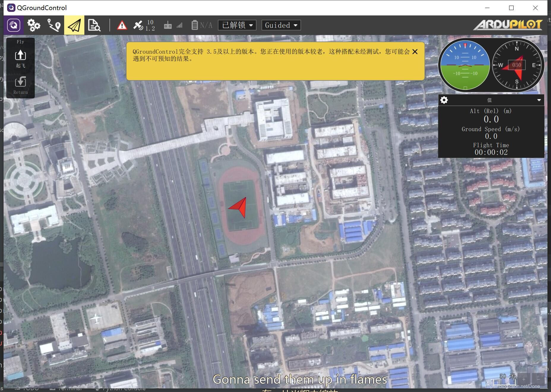The height and width of the screenshot is (392, 551).
Task: Show vehicle messages warning triangle
Action: (122, 26)
